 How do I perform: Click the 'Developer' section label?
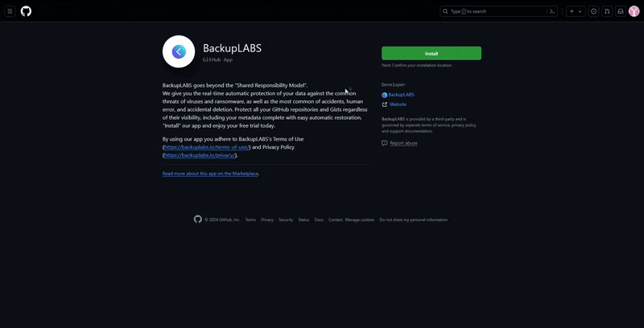pos(393,84)
